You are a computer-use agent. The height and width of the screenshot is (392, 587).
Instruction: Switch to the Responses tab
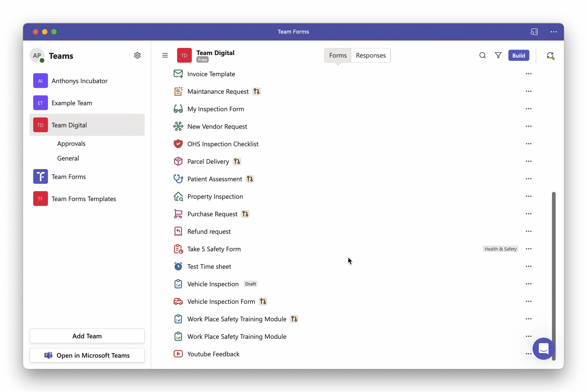tap(371, 55)
